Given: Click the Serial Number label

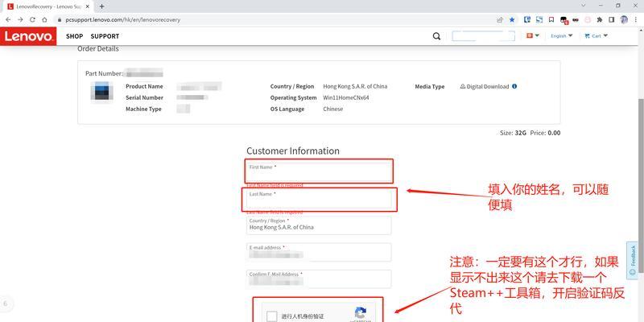Looking at the screenshot, I should tap(145, 97).
